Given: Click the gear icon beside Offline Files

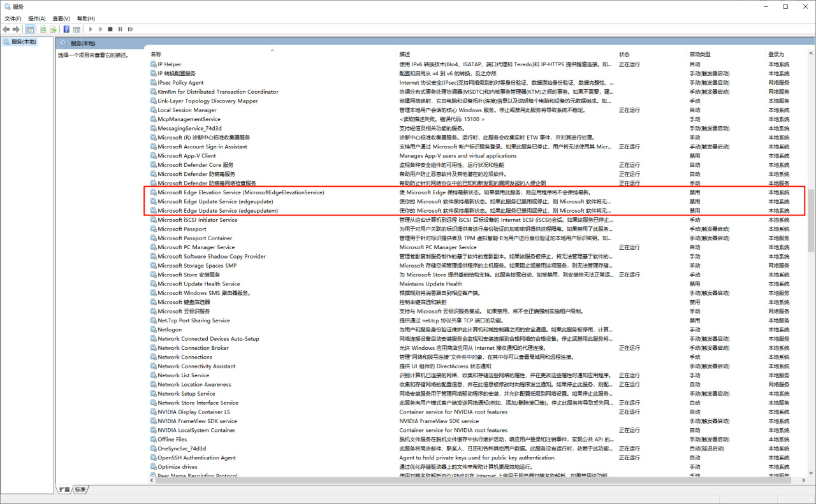Looking at the screenshot, I should point(153,440).
